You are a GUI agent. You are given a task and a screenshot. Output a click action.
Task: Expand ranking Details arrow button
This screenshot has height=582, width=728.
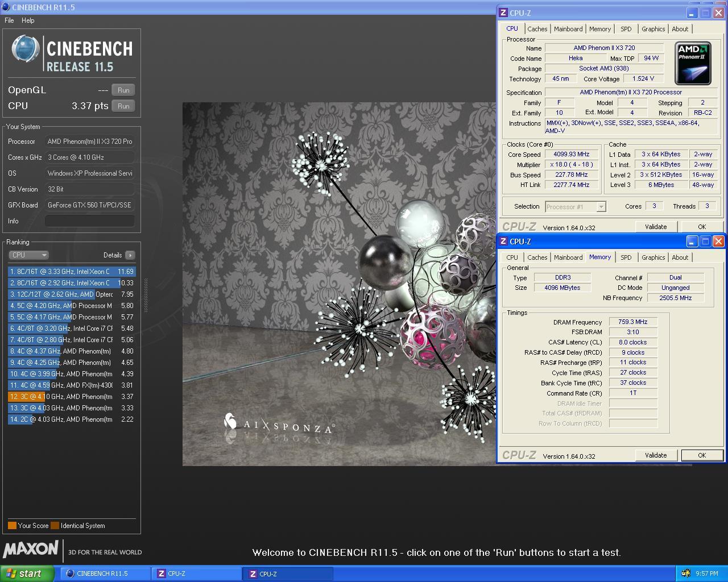pos(130,255)
